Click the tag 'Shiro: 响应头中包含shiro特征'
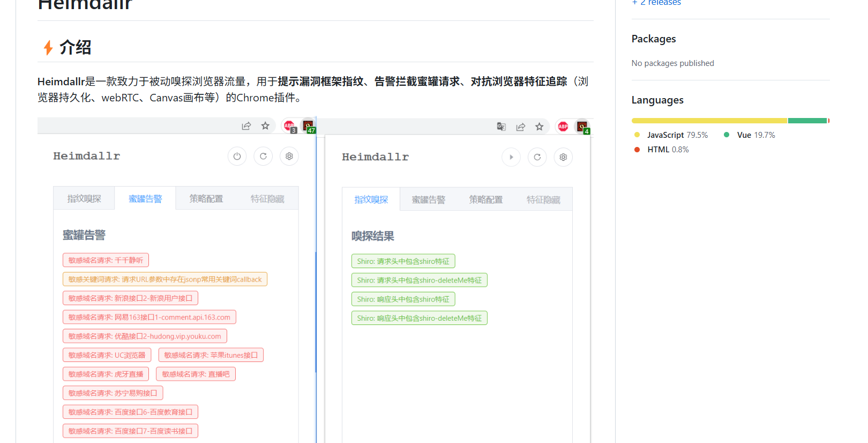The height and width of the screenshot is (443, 868). 403,299
